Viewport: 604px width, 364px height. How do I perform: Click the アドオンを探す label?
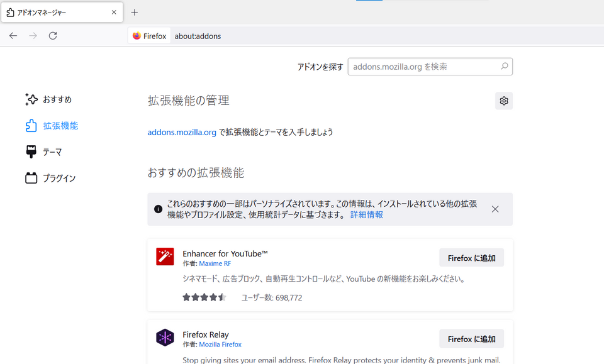tap(320, 67)
